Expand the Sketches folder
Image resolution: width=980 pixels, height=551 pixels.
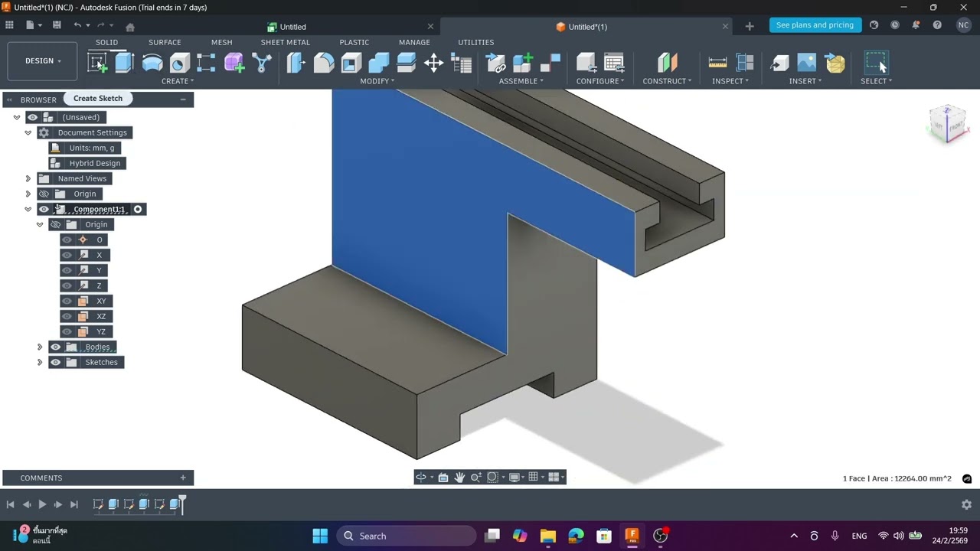tap(40, 362)
